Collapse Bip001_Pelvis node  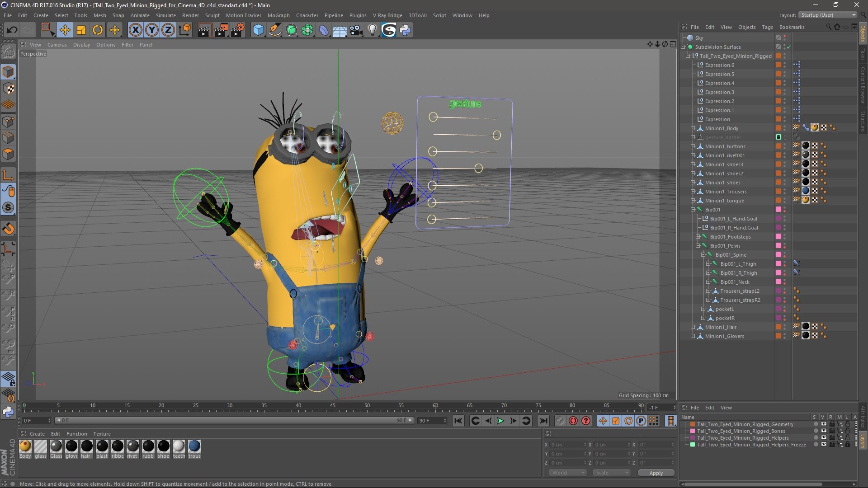click(698, 246)
